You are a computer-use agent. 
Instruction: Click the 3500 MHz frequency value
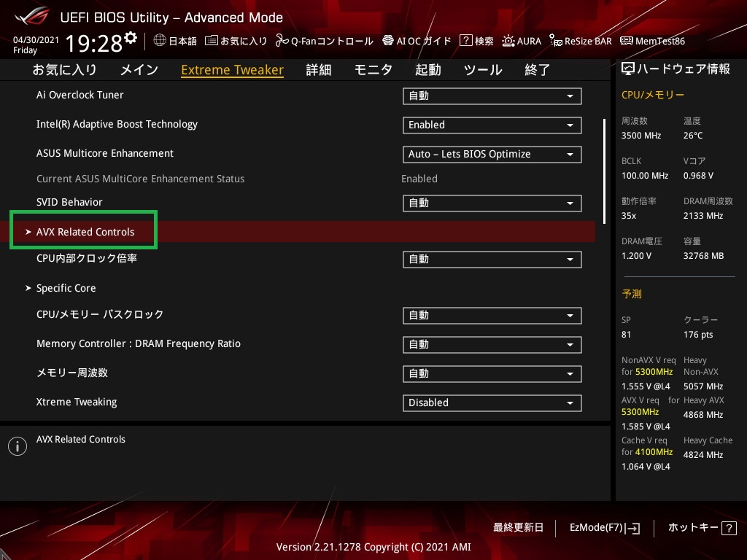[641, 136]
